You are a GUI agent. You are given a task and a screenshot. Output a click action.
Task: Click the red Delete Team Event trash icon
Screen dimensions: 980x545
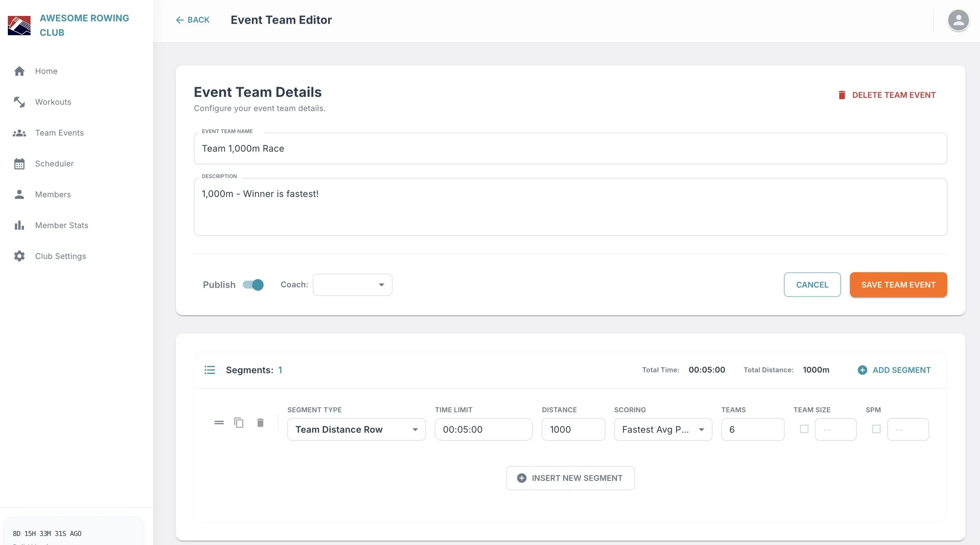tap(842, 95)
